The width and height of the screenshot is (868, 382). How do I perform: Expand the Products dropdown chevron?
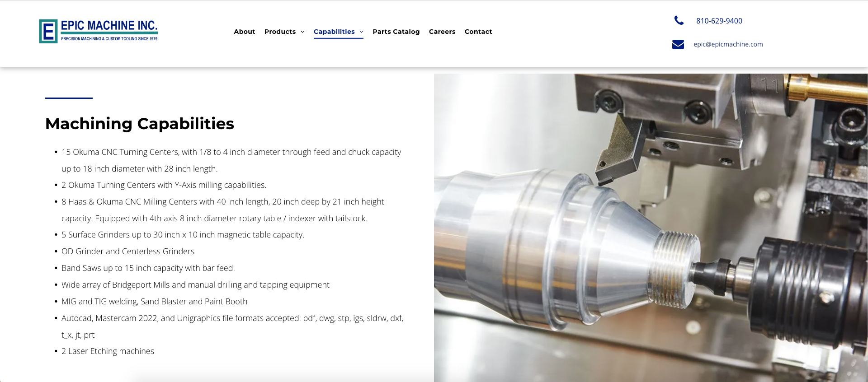tap(302, 32)
